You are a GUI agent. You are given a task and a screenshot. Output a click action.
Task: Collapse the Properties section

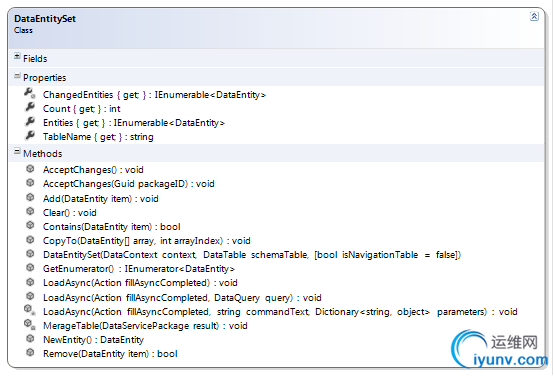17,75
